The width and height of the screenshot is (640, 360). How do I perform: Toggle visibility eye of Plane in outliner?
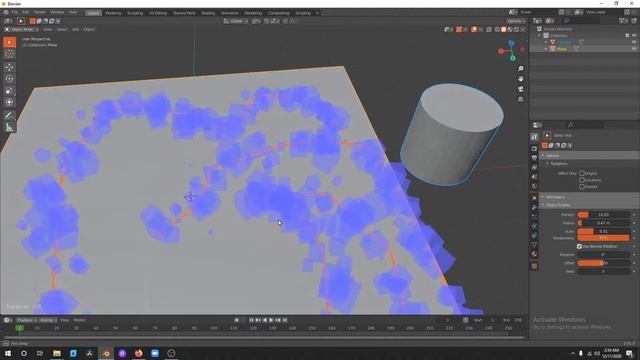pyautogui.click(x=634, y=49)
